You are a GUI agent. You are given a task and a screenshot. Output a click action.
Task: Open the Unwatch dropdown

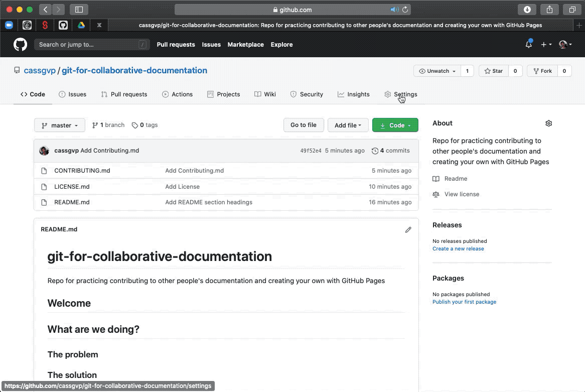click(437, 71)
